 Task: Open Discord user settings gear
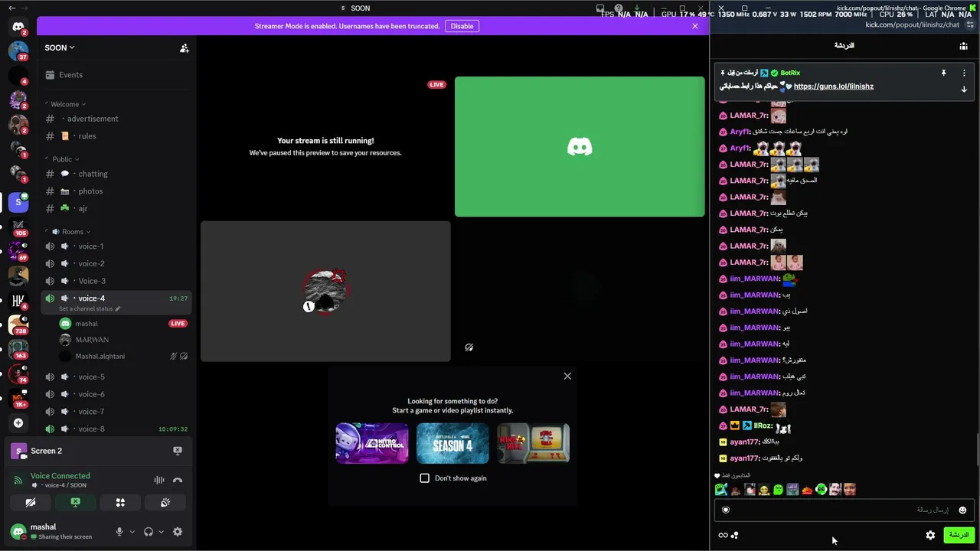pyautogui.click(x=178, y=532)
